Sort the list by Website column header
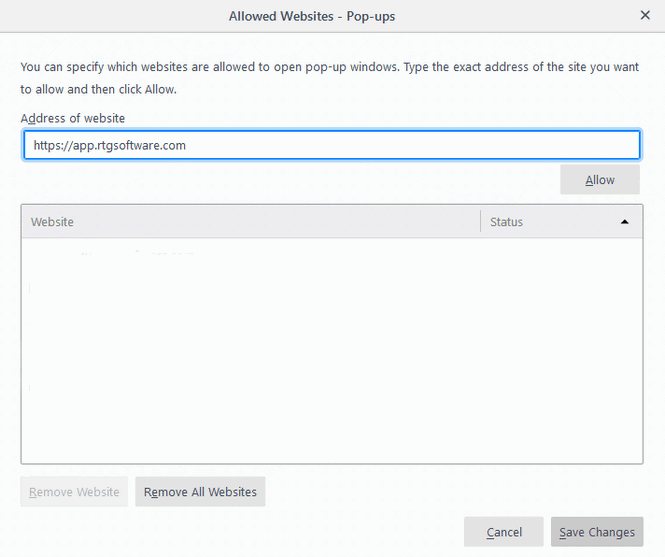Screen dimensions: 665x557 point(250,222)
